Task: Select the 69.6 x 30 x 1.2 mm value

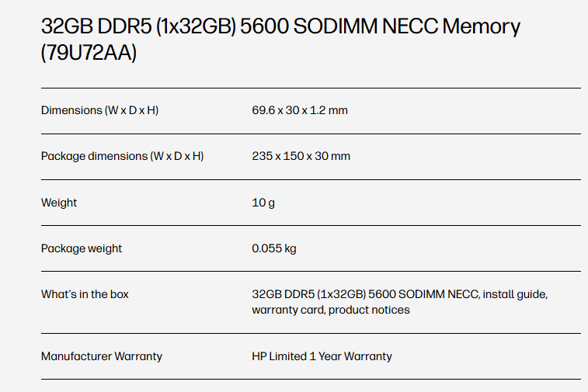Action: click(x=300, y=110)
